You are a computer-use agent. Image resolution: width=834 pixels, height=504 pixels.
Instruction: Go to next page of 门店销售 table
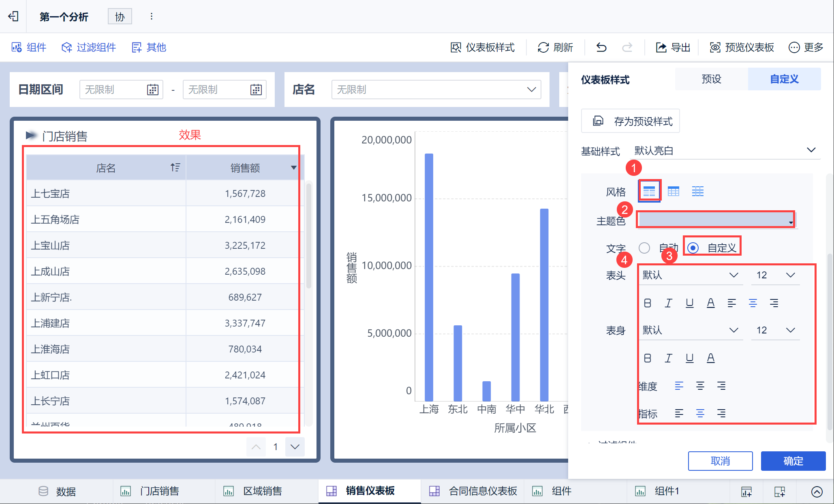pyautogui.click(x=295, y=446)
